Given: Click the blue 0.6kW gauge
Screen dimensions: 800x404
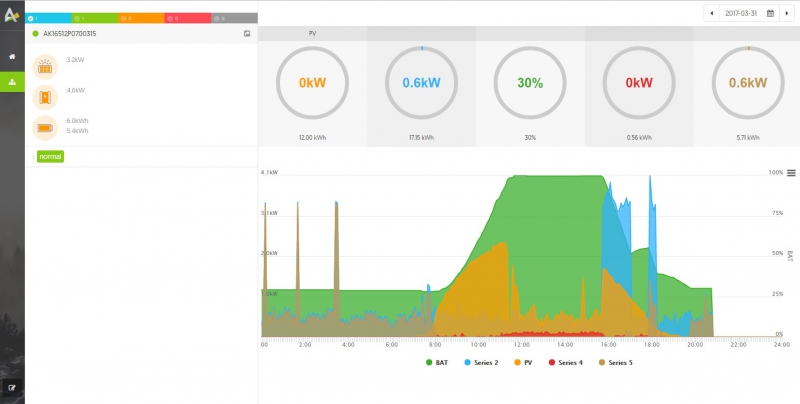Looking at the screenshot, I should coord(421,83).
